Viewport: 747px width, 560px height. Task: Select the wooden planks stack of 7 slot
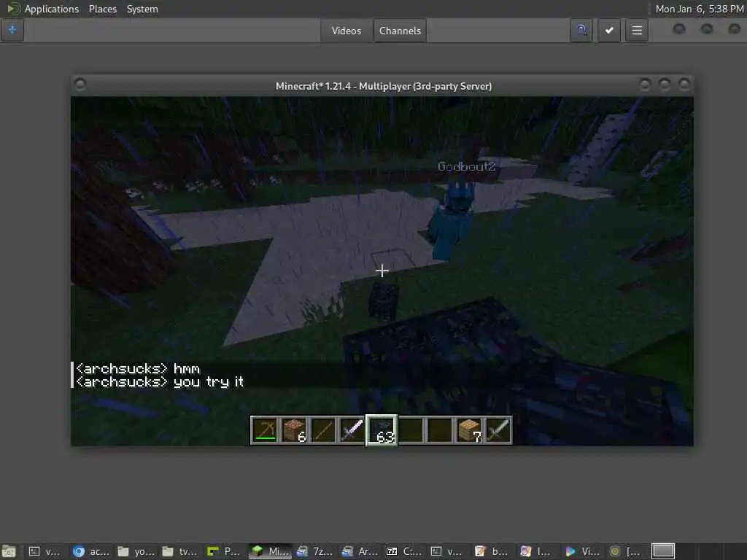click(x=469, y=430)
